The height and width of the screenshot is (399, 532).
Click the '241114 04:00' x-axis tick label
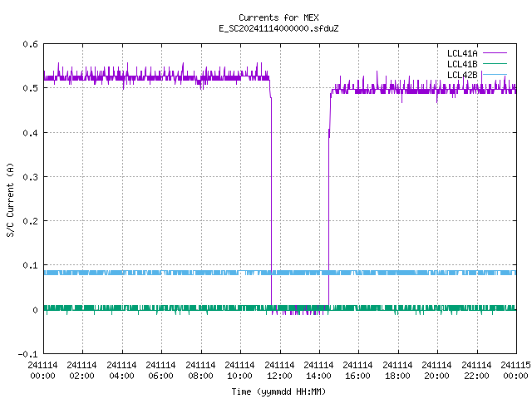121,371
